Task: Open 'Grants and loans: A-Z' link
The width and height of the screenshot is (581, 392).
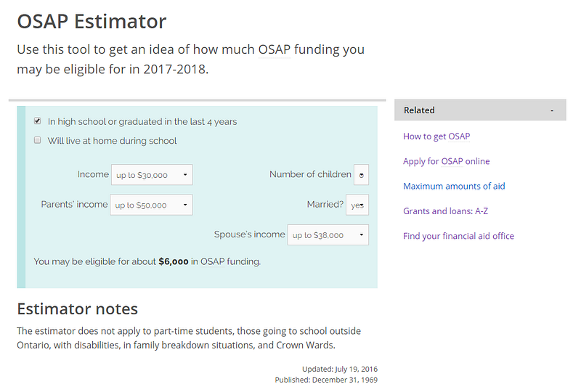Action: (445, 211)
